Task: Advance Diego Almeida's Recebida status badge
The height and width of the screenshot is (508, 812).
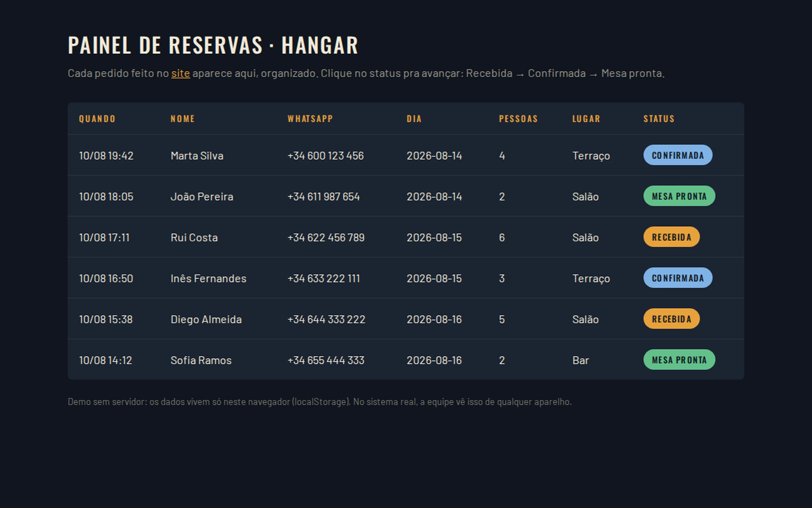Action: coord(671,319)
